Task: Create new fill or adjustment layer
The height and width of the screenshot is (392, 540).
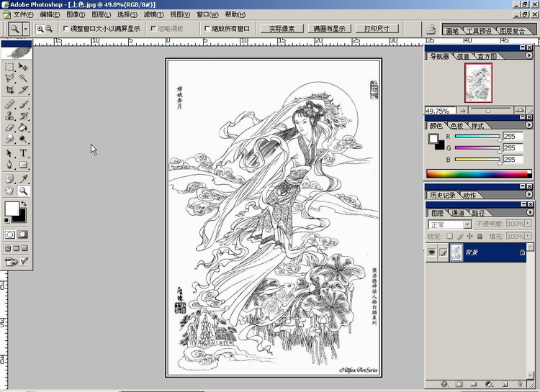Action: coord(489,384)
